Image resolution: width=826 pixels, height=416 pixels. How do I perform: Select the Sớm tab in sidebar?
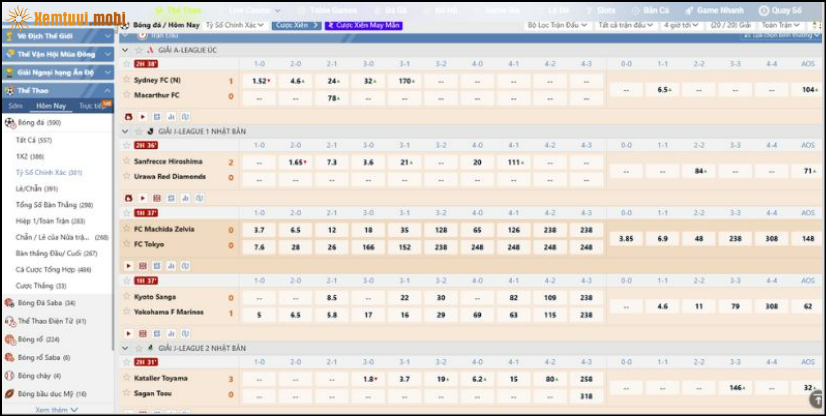(x=16, y=105)
